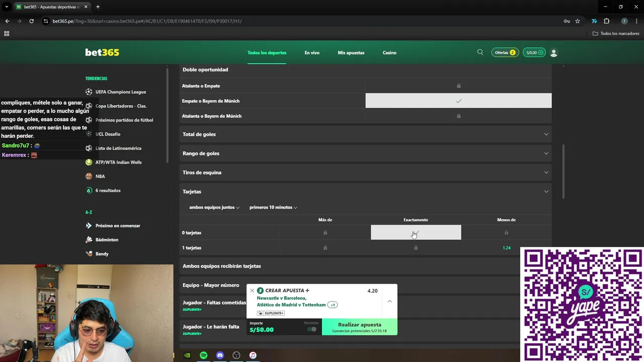644x362 pixels.
Task: Click locked Más de 0 tarjetas cell
Action: (325, 232)
